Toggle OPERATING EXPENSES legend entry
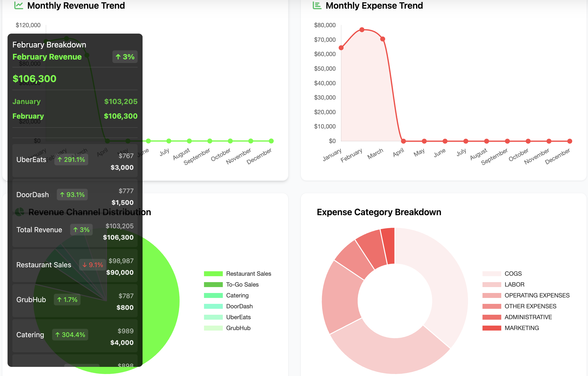The height and width of the screenshot is (376, 588). [x=537, y=295]
